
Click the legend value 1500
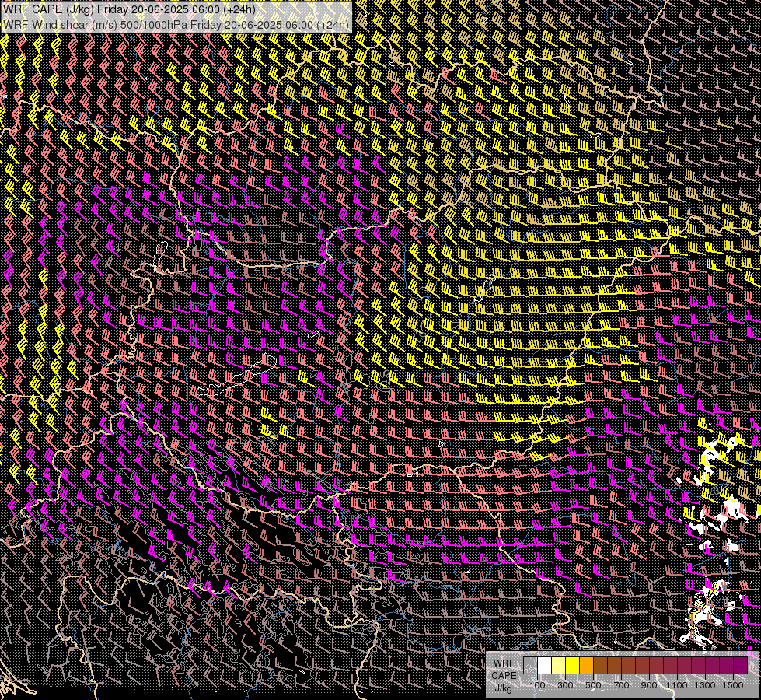[733, 685]
